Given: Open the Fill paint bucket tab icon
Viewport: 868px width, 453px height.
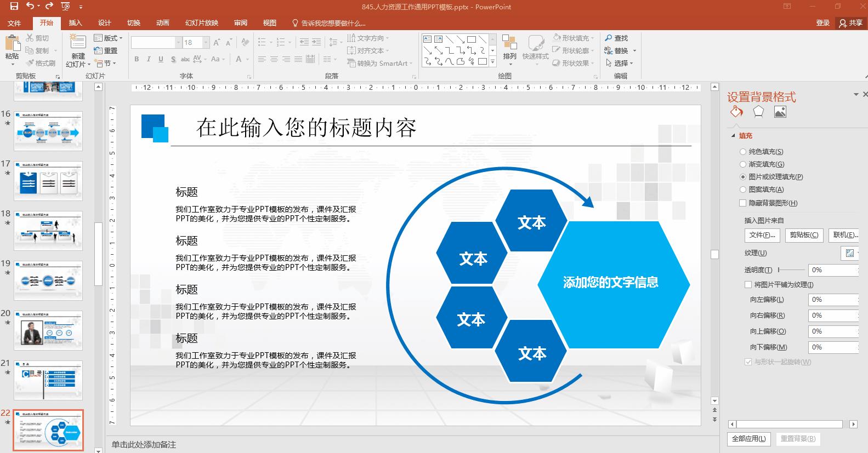Looking at the screenshot, I should [736, 112].
